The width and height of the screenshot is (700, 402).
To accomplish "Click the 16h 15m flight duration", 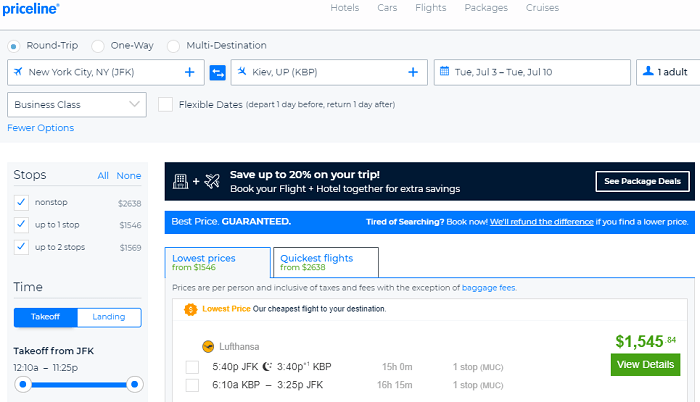I will pyautogui.click(x=395, y=385).
